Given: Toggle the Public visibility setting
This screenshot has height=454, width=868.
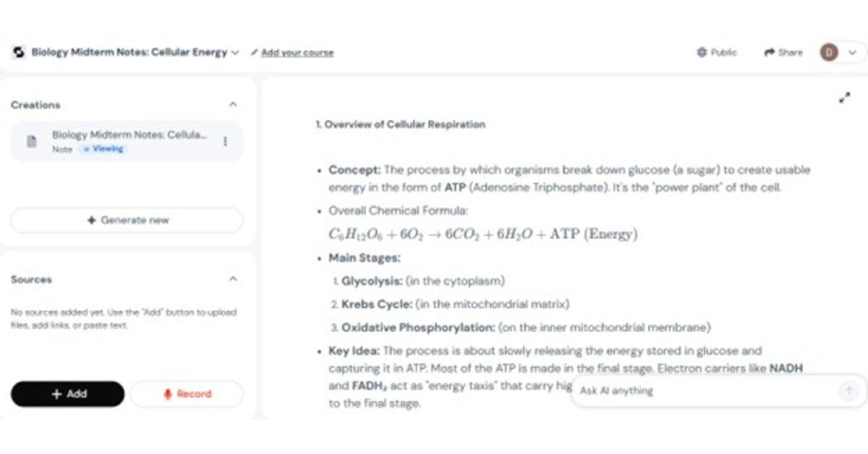Looking at the screenshot, I should point(717,52).
